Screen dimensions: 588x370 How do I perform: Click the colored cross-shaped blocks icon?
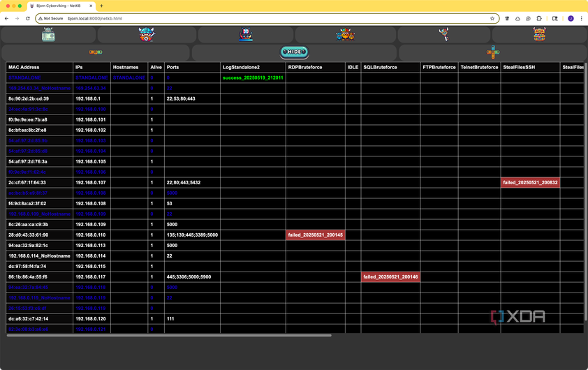click(x=493, y=52)
